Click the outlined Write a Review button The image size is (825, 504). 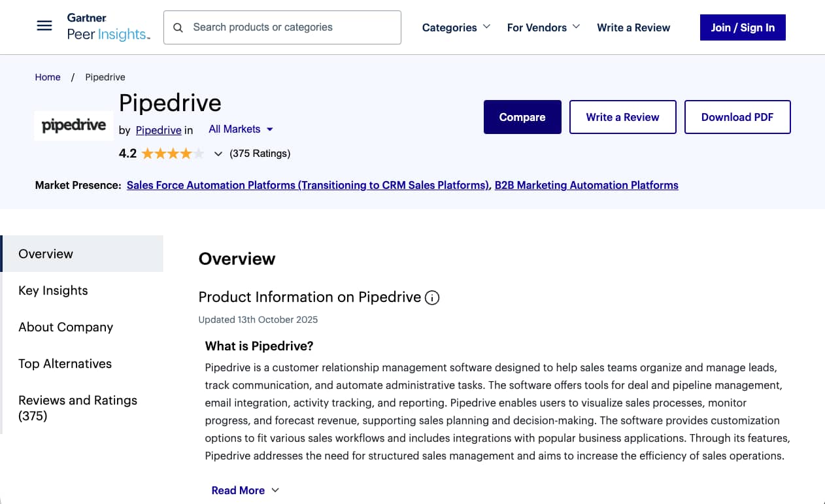[622, 117]
